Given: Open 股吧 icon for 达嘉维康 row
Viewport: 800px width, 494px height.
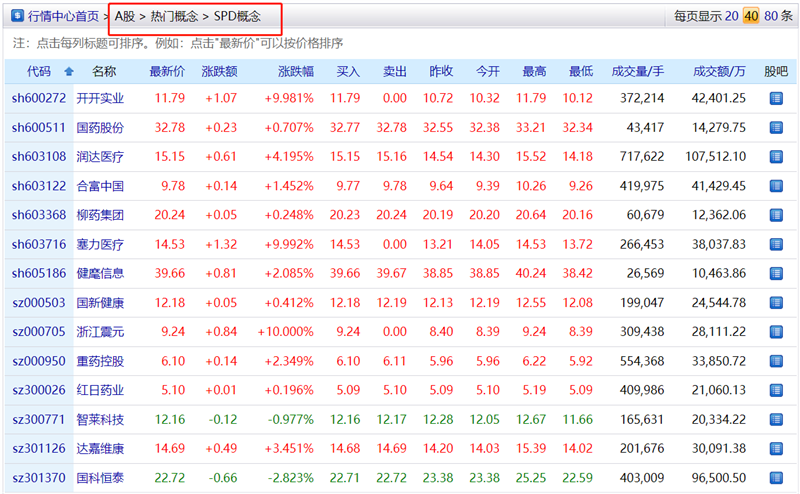Looking at the screenshot, I should tap(776, 449).
